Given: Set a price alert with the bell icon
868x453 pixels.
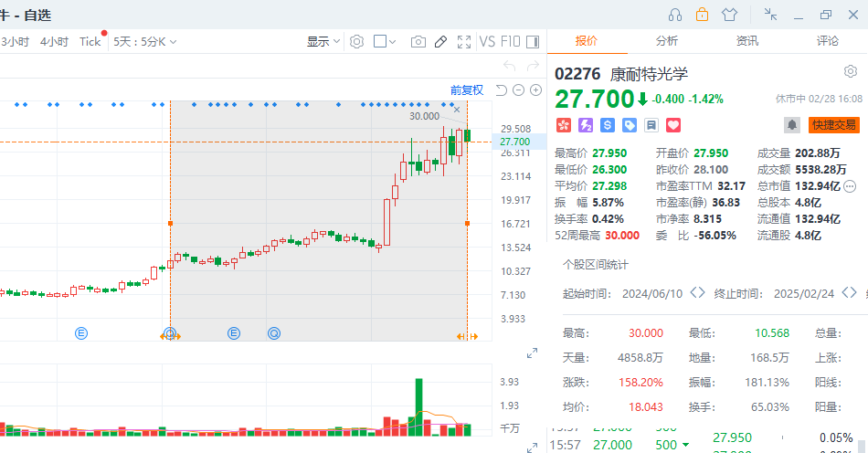Looking at the screenshot, I should pos(792,125).
